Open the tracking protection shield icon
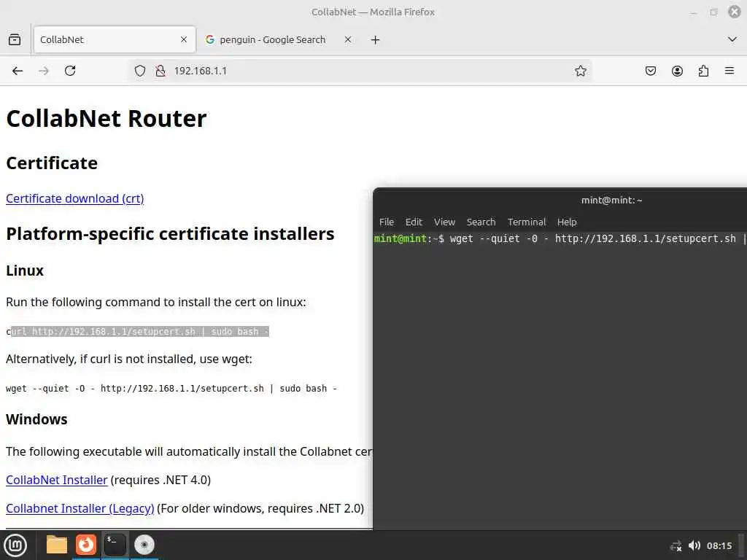 click(139, 71)
